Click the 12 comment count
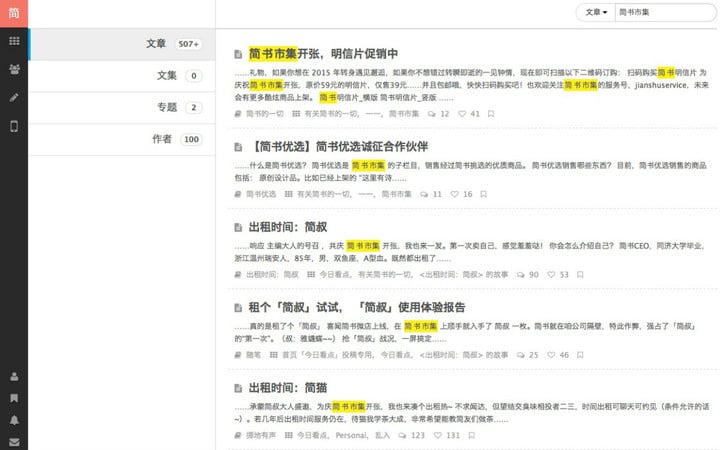 click(445, 114)
